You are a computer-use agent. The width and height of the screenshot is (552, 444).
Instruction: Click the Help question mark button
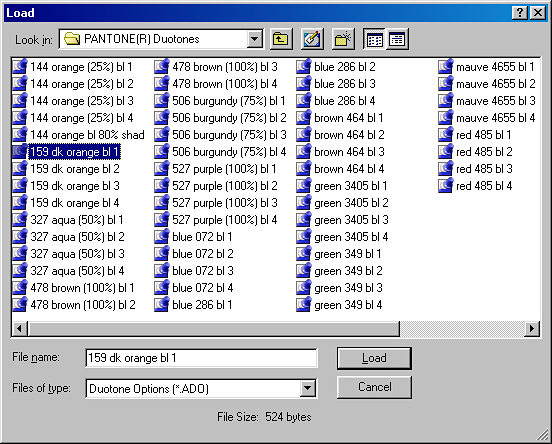tap(520, 13)
